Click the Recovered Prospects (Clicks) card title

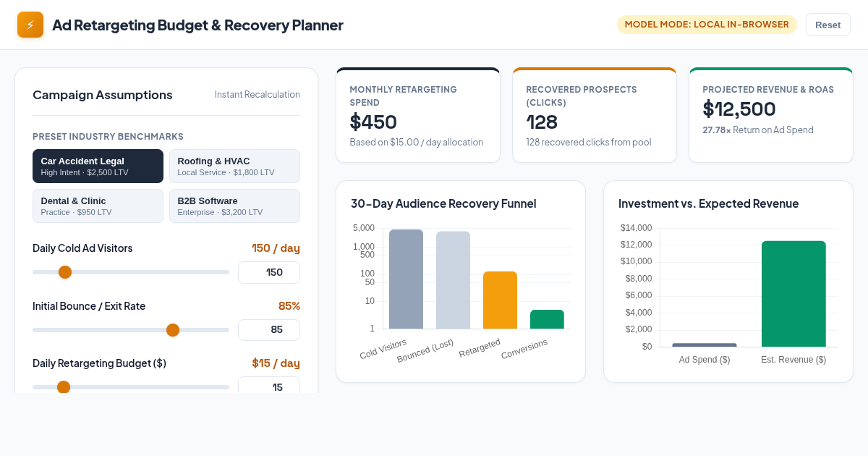(x=582, y=96)
